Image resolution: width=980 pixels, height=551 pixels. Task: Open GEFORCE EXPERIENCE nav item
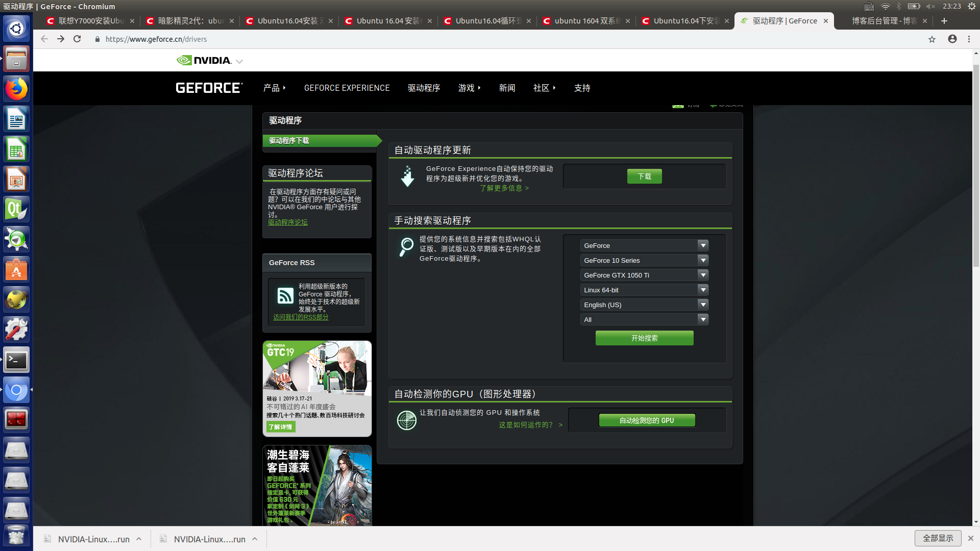[x=347, y=88]
